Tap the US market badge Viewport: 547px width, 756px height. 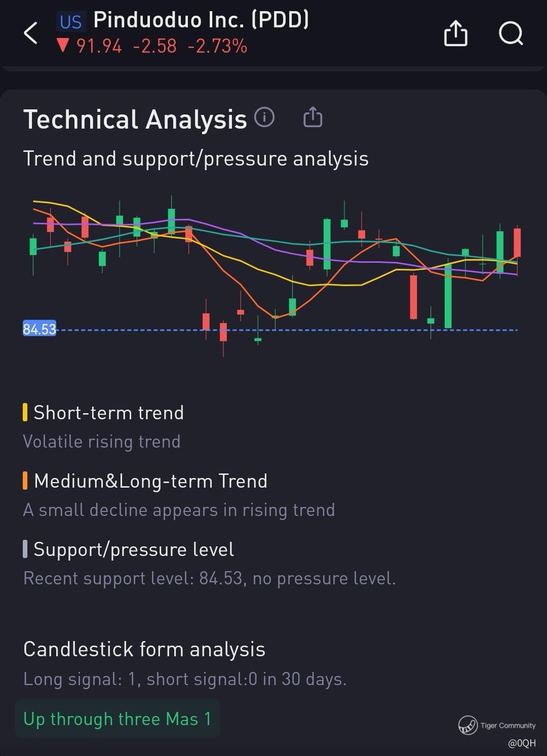tap(70, 22)
